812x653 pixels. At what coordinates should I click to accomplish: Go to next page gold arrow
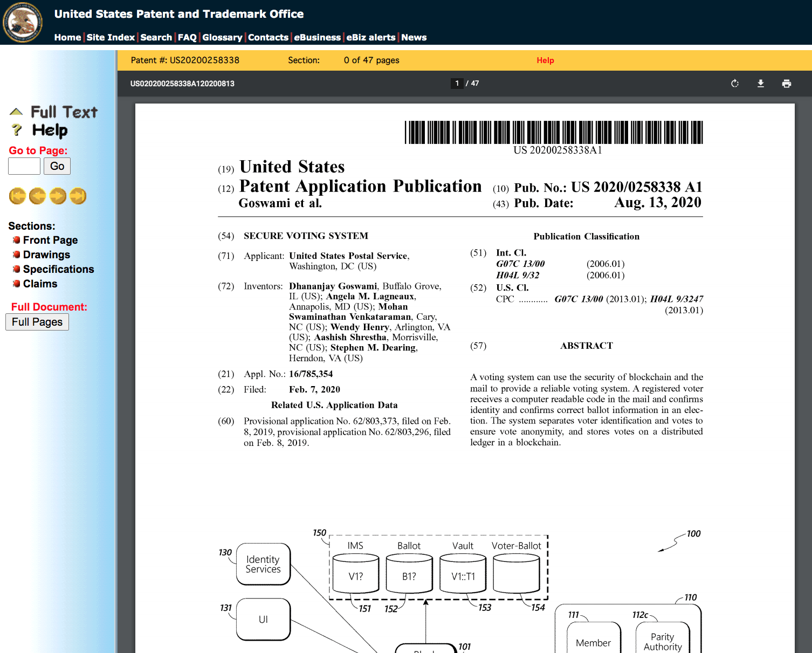click(x=58, y=196)
